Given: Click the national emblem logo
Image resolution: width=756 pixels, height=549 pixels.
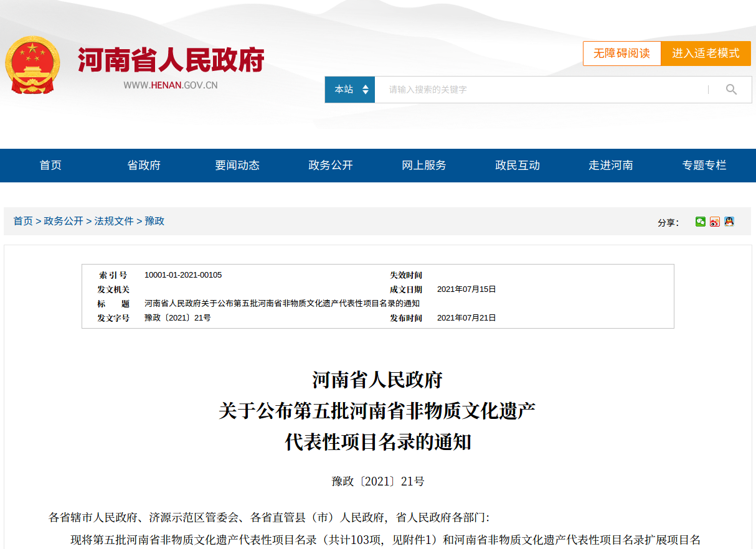Looking at the screenshot, I should (32, 65).
